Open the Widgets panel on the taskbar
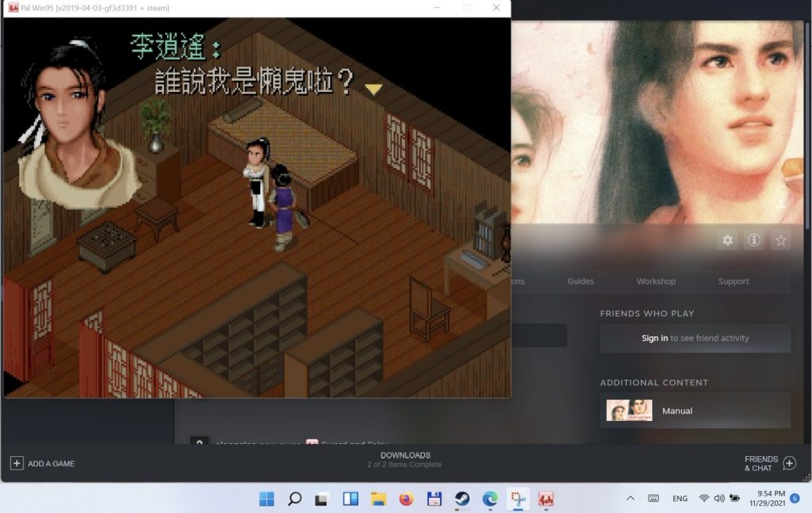812x513 pixels. click(x=350, y=499)
